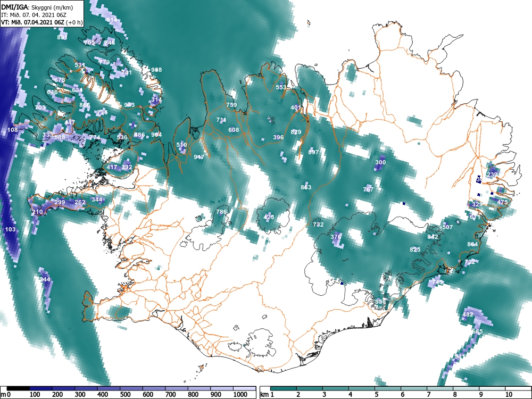Click the darkest teal swatch at km 1

284,388
